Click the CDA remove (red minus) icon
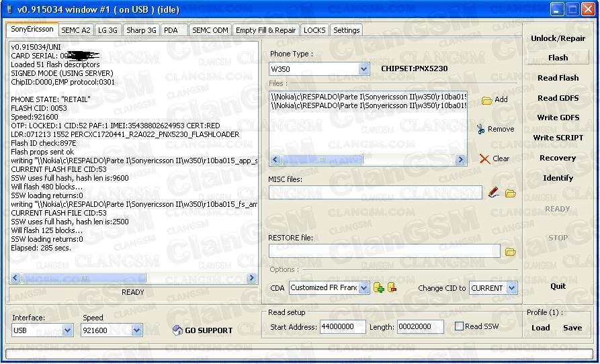The height and width of the screenshot is (364, 600). [392, 287]
